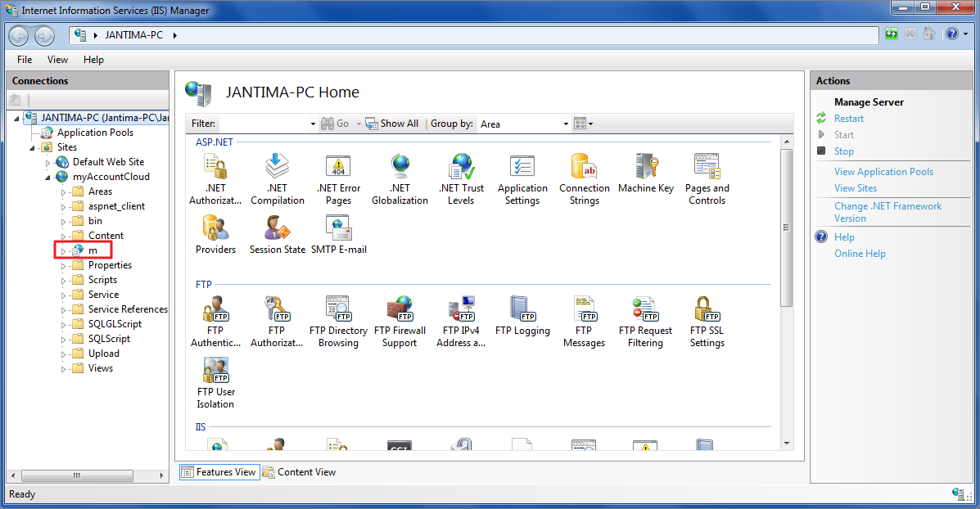The image size is (980, 509).
Task: Click the address bar path dropdown arrow
Action: (x=175, y=36)
